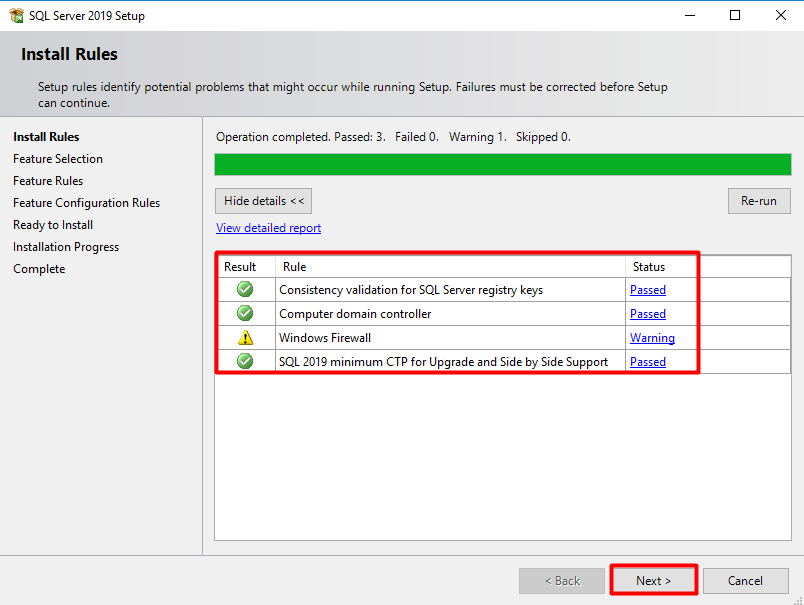Click the 'Operation completed' status summary text
This screenshot has width=804, height=605.
(x=393, y=137)
